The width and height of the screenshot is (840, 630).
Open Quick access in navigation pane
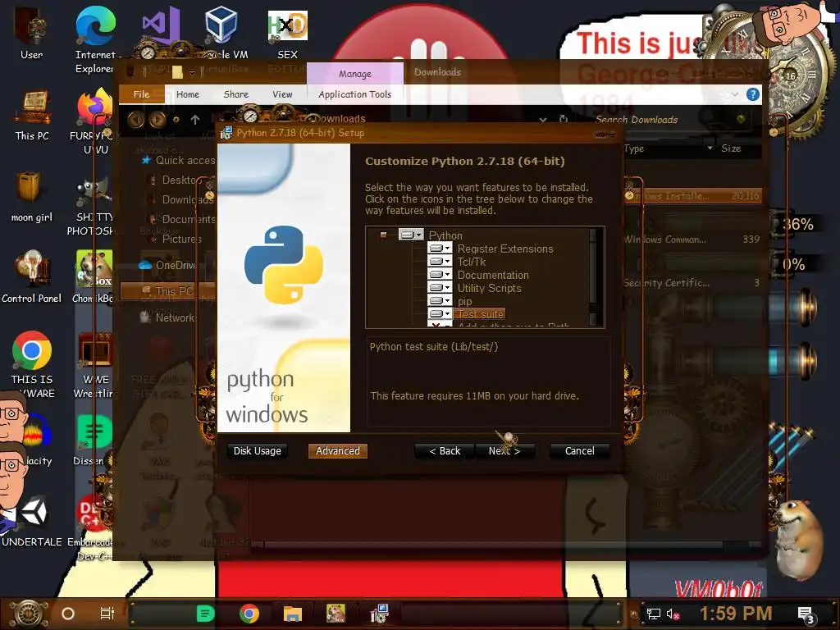click(178, 160)
